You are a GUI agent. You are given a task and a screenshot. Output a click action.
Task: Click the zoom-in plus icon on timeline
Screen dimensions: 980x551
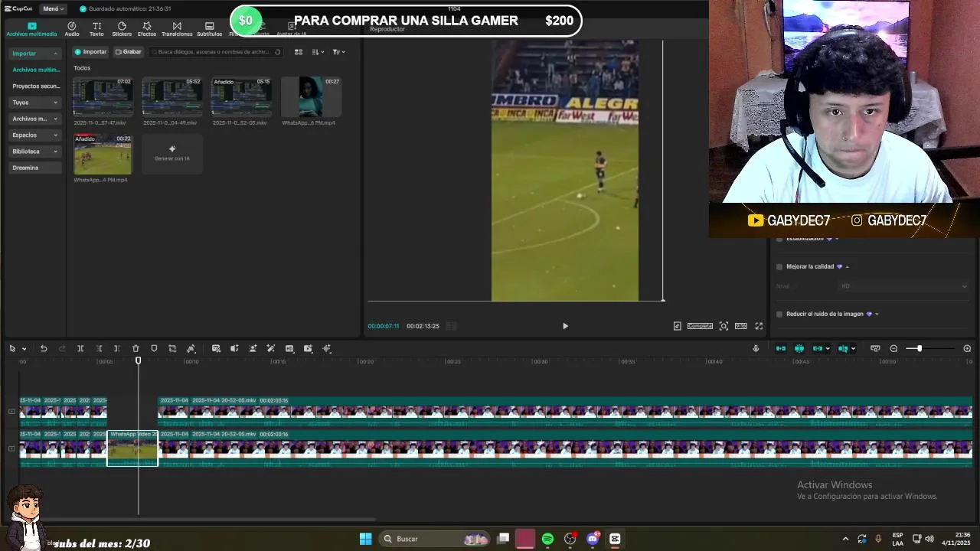[x=967, y=349]
